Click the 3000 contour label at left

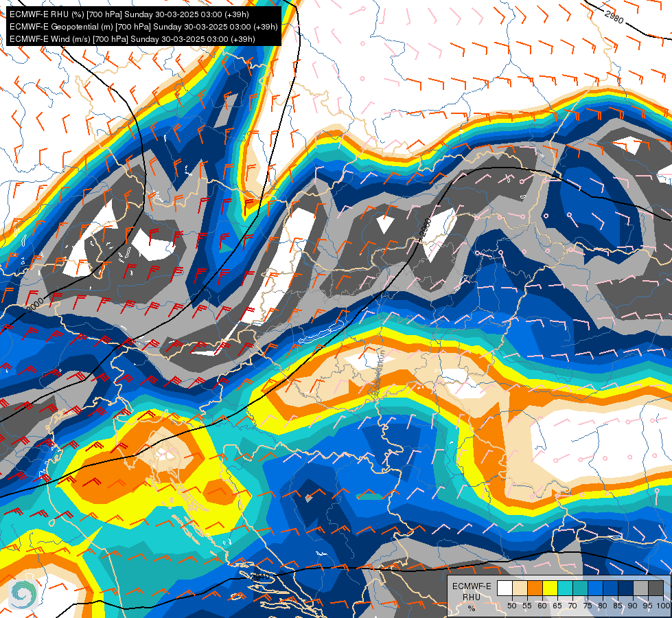click(35, 304)
